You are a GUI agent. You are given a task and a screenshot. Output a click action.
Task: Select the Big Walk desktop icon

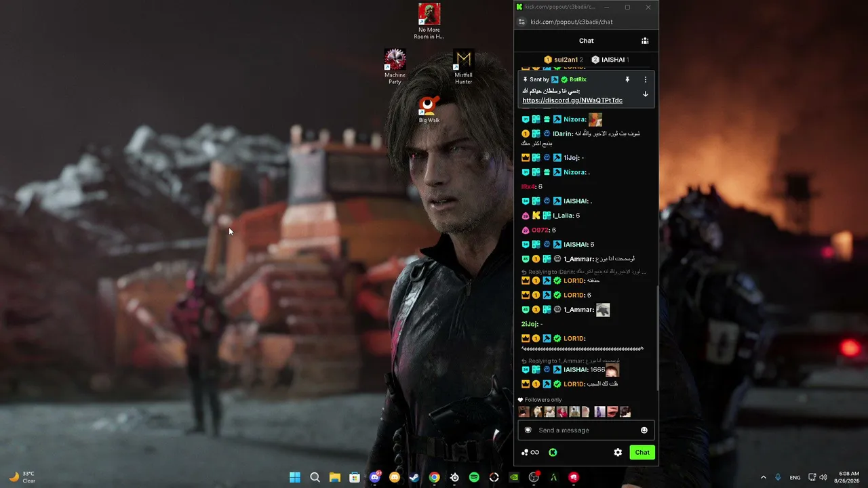(429, 109)
